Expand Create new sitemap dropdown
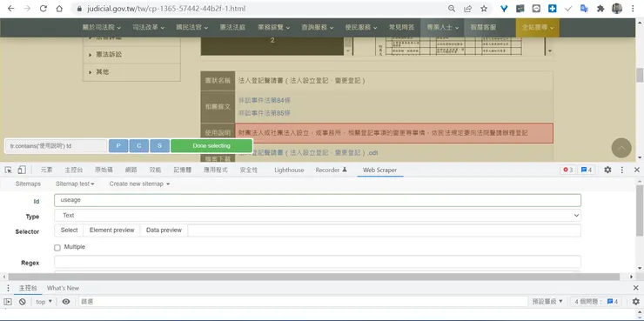The height and width of the screenshot is (321, 644). pyautogui.click(x=139, y=184)
